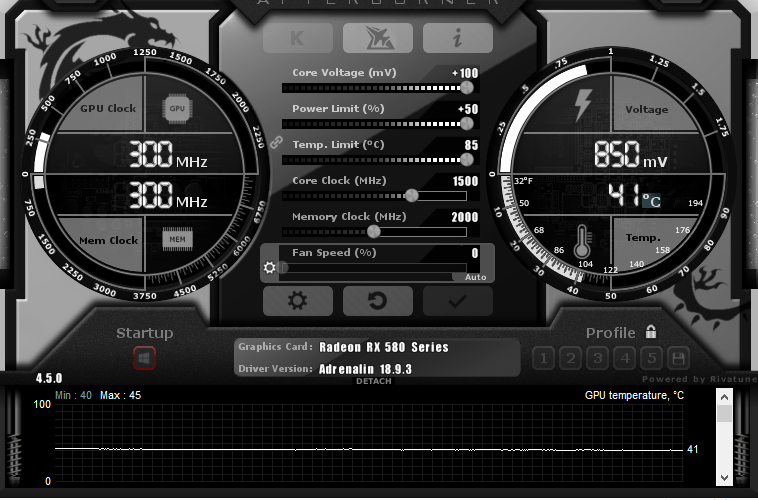Click the thermometer temperature icon

(x=582, y=241)
